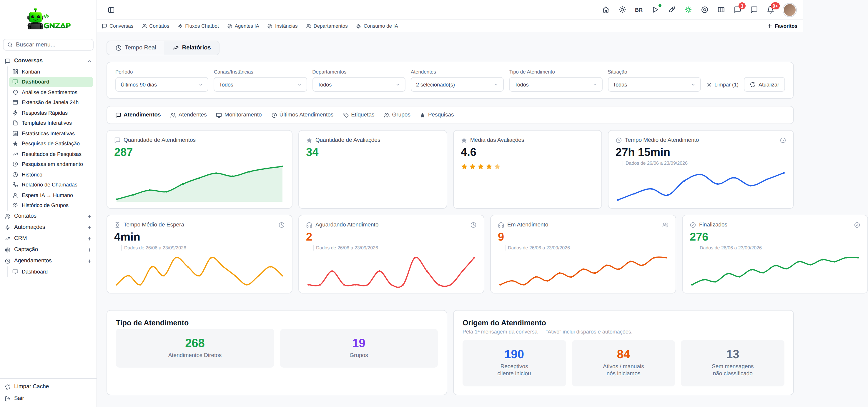Open the Atendentes sub-tab

click(188, 115)
